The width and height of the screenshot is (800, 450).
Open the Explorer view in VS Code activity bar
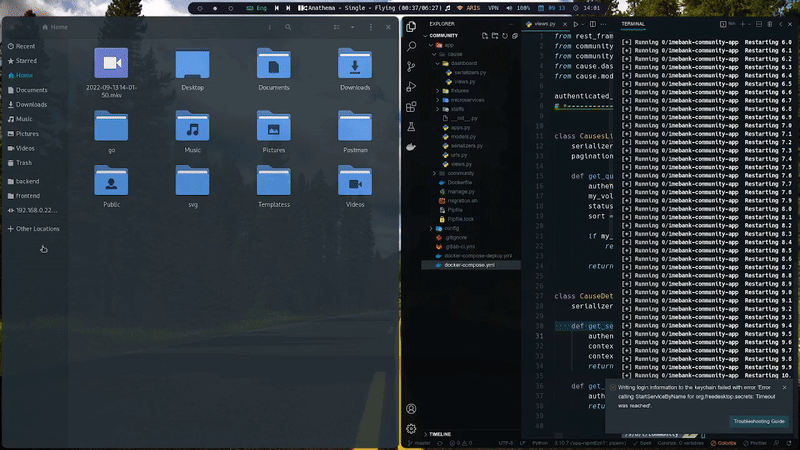pos(411,27)
